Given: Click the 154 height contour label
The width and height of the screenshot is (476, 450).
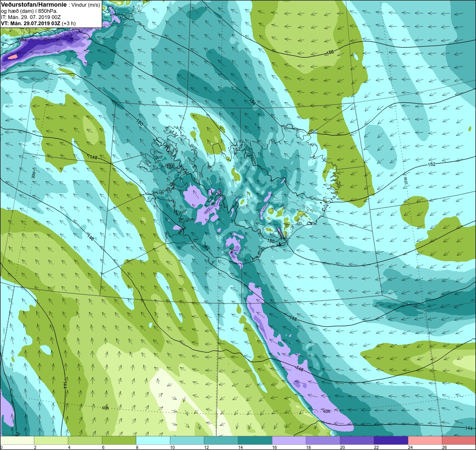Looking at the screenshot, I should point(253,102).
